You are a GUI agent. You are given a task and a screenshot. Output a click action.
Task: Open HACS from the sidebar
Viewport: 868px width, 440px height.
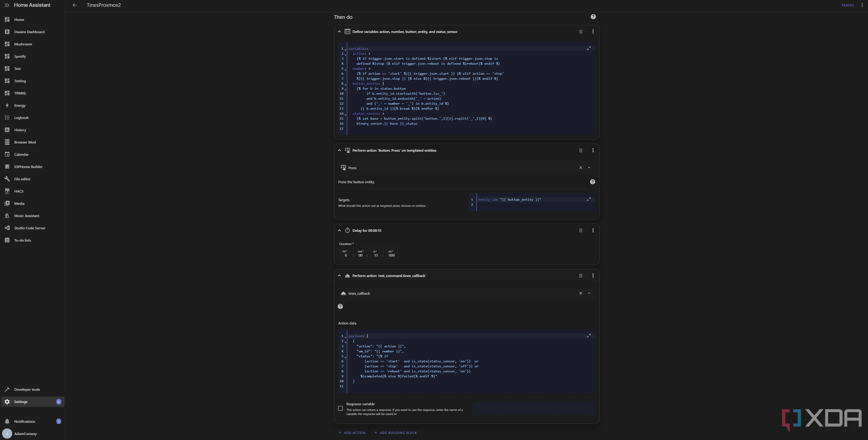pyautogui.click(x=19, y=192)
